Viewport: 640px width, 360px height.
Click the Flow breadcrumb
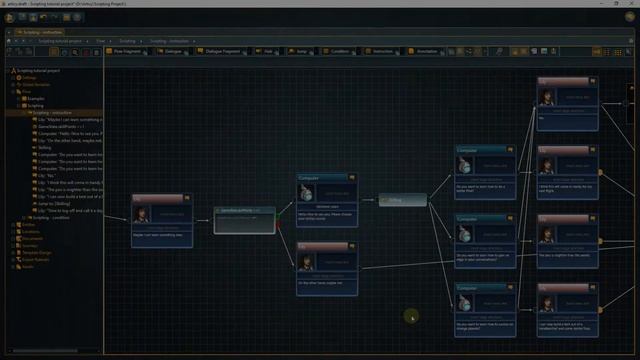(100, 41)
